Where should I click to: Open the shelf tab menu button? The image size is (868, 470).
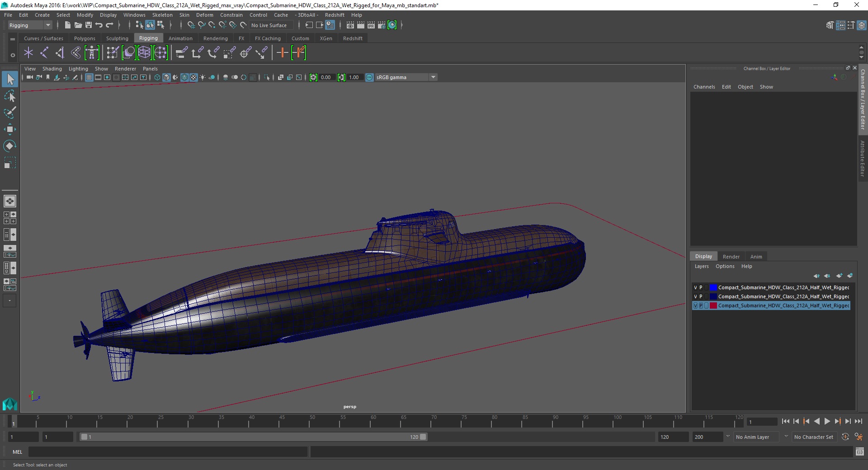(x=13, y=39)
